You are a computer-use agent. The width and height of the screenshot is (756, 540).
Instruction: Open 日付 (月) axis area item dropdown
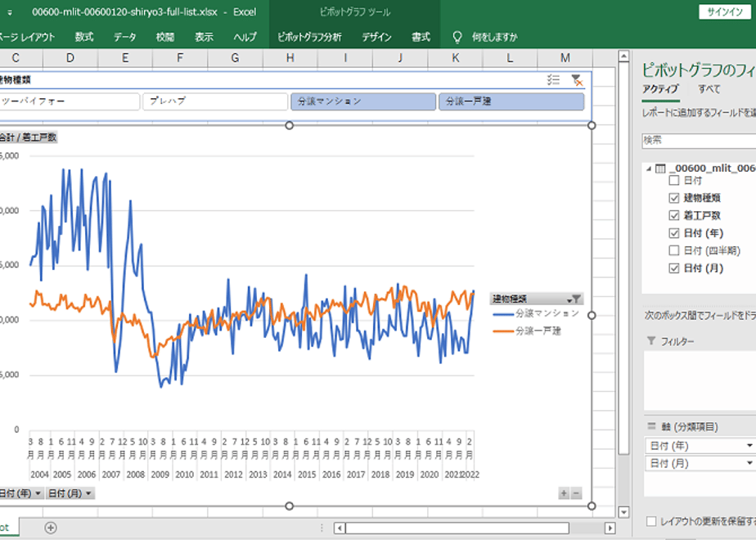[x=749, y=463]
